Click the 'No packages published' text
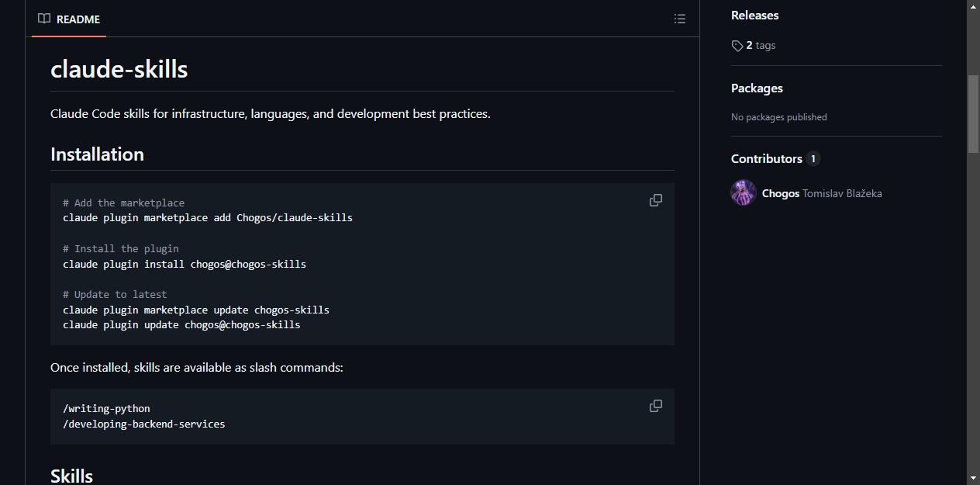Image resolution: width=980 pixels, height=485 pixels. [779, 117]
